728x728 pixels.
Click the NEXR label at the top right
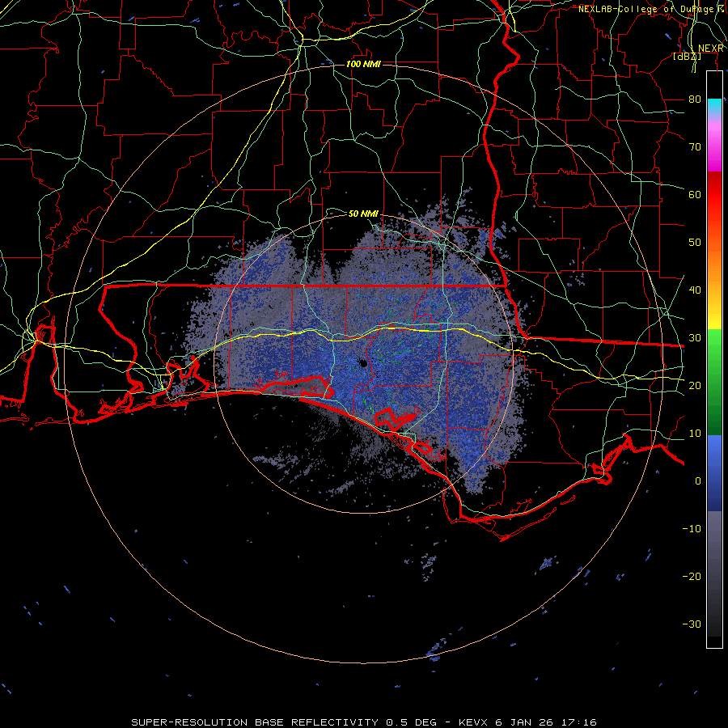point(711,49)
